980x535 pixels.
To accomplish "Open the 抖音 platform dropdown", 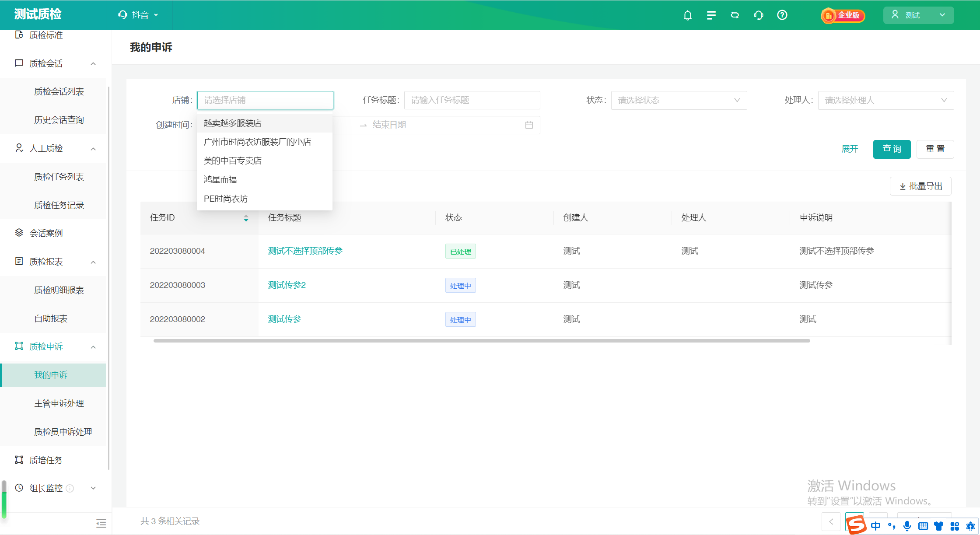I will click(x=139, y=15).
